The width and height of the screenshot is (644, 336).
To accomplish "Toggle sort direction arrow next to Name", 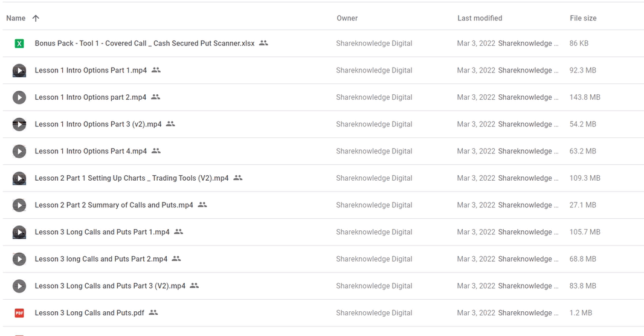I will tap(36, 18).
